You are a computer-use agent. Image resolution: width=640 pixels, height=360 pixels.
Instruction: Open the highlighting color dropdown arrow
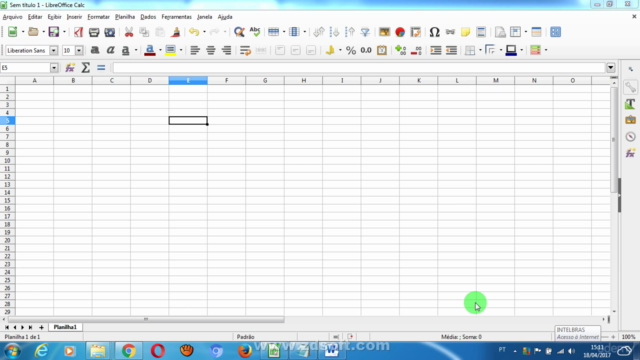pos(181,50)
